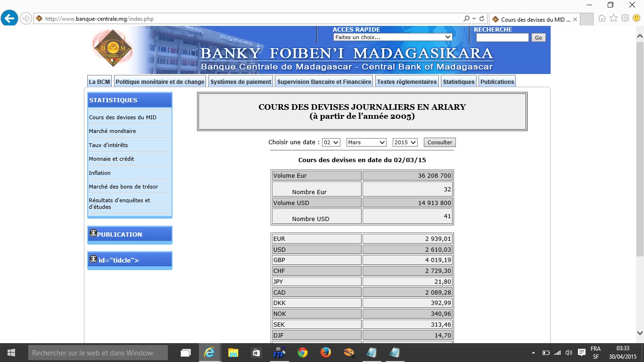Click the browser forward arrow

(x=26, y=18)
